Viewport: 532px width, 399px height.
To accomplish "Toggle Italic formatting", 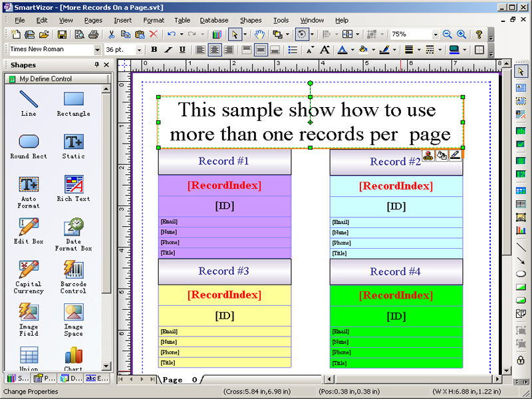I will point(168,50).
